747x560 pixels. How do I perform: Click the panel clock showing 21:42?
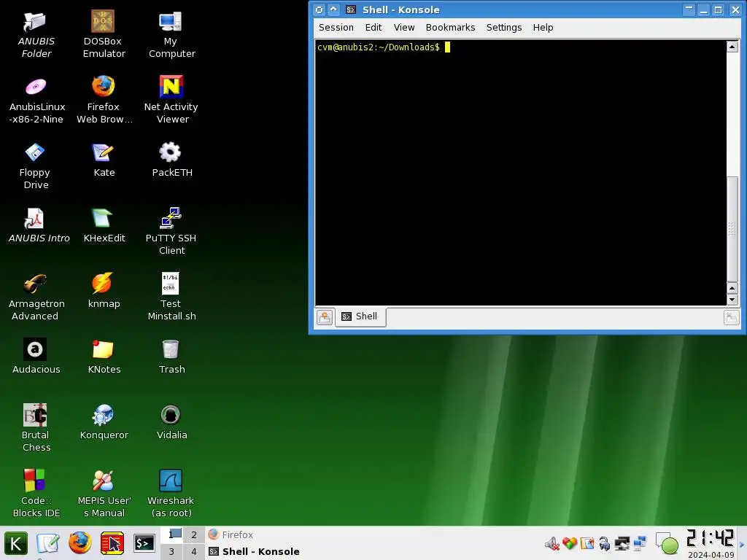(710, 539)
